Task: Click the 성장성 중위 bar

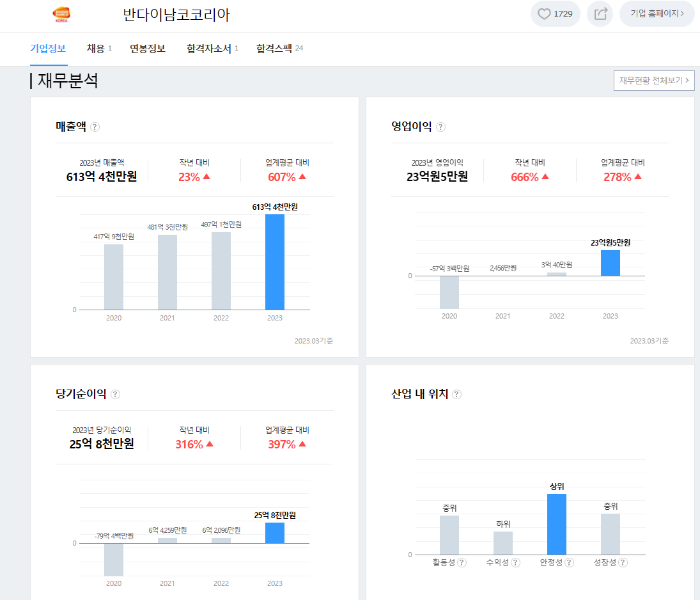Action: coord(611,534)
